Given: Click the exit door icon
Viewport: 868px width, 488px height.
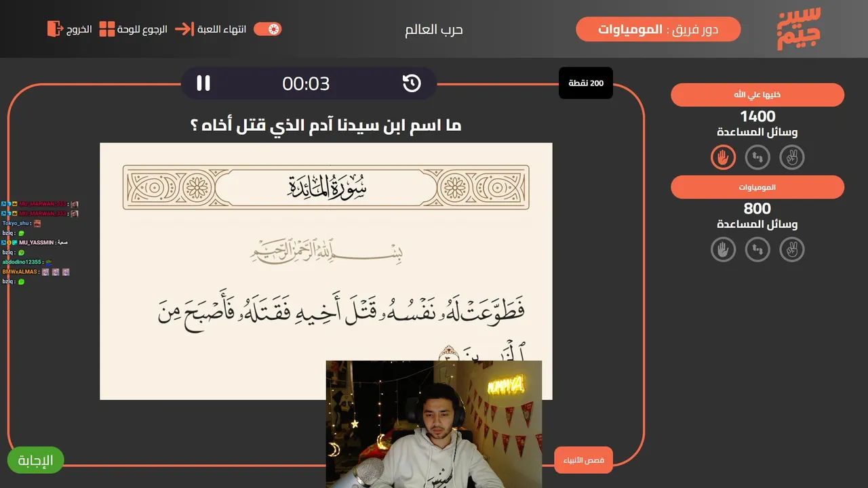Looking at the screenshot, I should [x=54, y=28].
